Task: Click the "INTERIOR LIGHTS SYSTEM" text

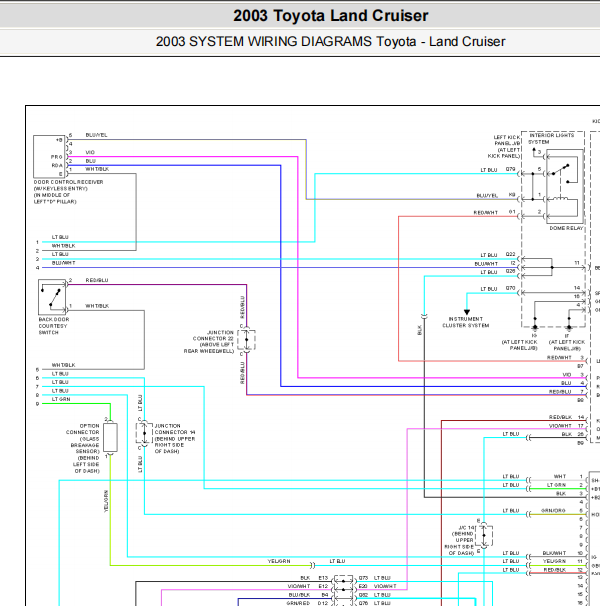Action: (x=552, y=138)
